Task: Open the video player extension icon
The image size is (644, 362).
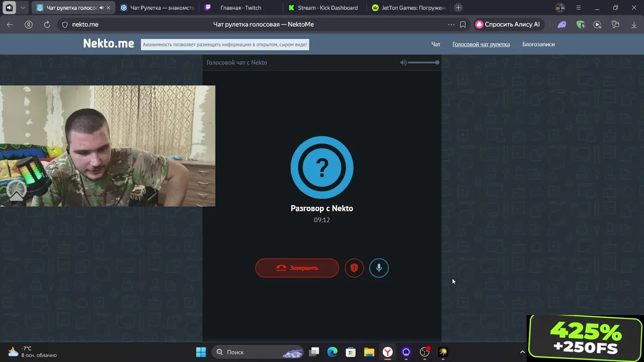Action: click(x=597, y=24)
